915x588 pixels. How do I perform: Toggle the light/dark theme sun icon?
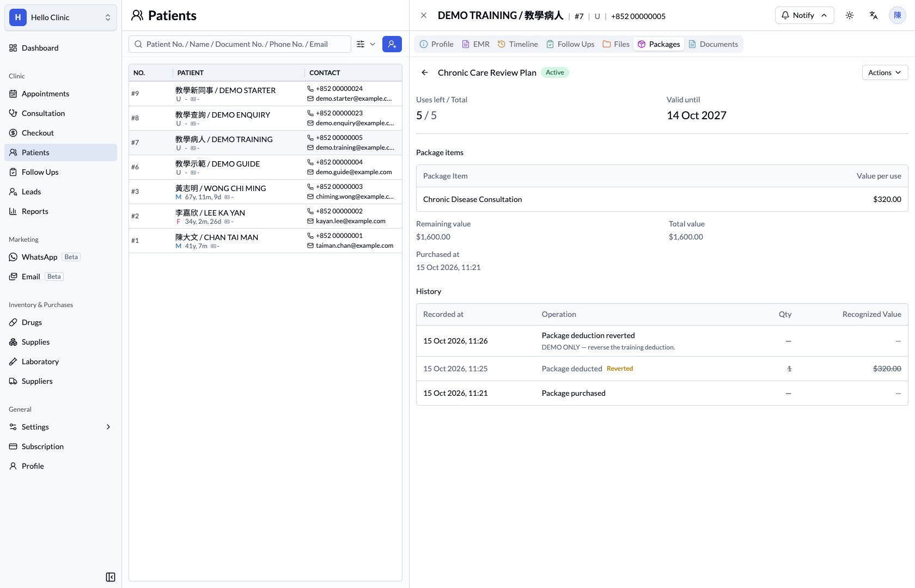[x=850, y=15]
